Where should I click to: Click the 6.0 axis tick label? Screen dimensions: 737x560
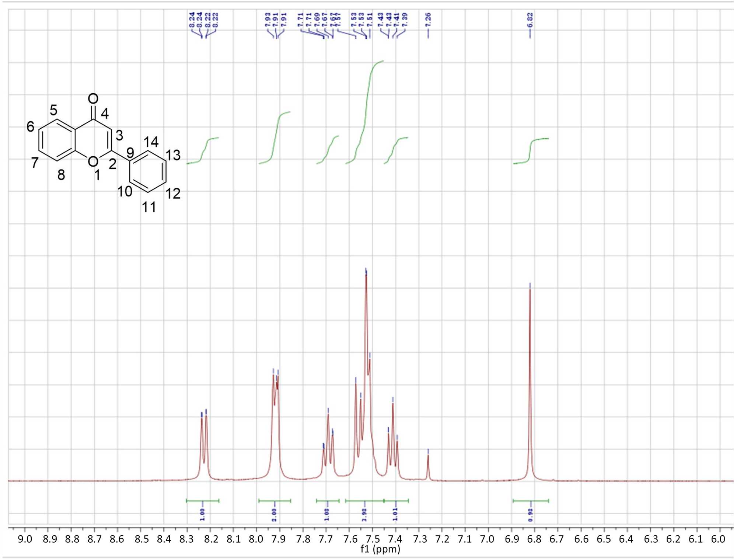(718, 539)
